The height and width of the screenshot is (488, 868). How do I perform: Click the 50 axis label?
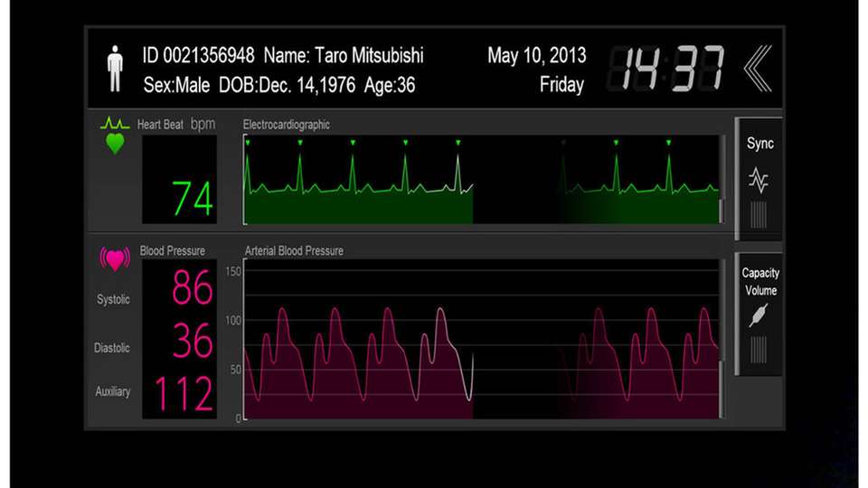pyautogui.click(x=235, y=370)
